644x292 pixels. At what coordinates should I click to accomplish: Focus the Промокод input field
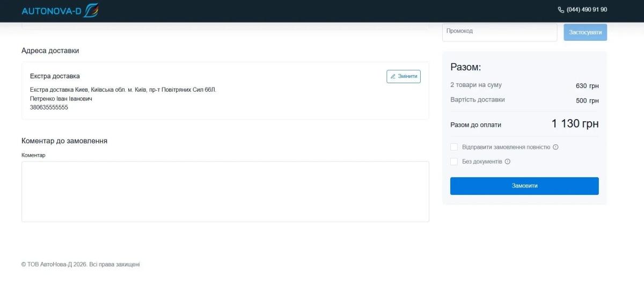(x=499, y=32)
